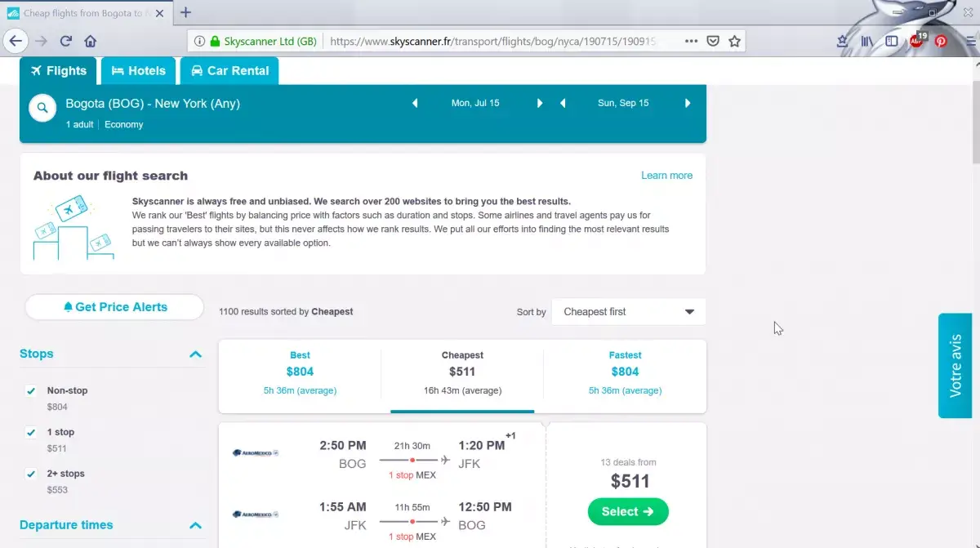Image resolution: width=980 pixels, height=548 pixels.
Task: Click the 1:20 PM JFK arrival time
Action: [483, 446]
